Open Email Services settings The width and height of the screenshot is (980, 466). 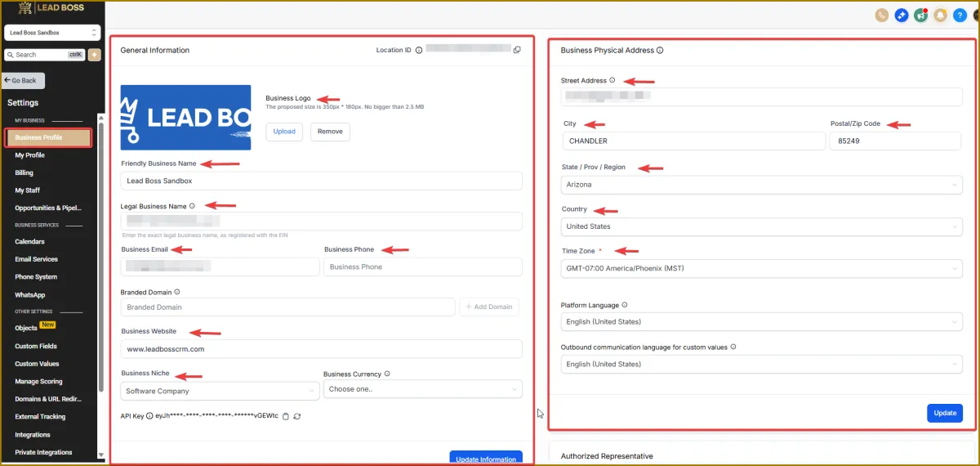coord(36,259)
